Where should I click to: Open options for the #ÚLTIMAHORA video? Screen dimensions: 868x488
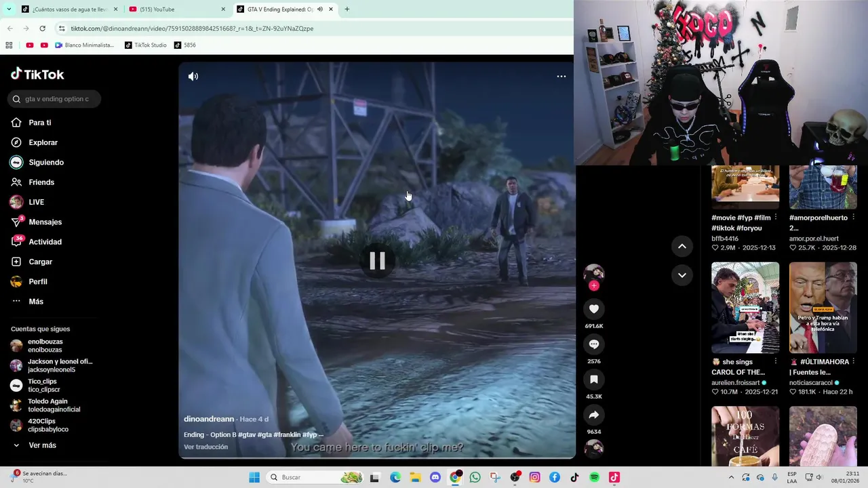853,362
